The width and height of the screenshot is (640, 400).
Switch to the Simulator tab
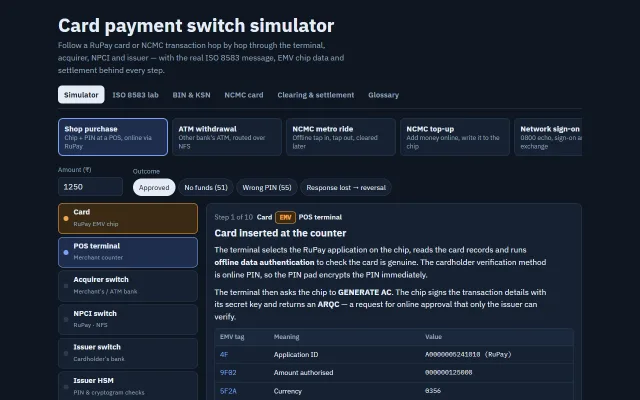click(81, 95)
